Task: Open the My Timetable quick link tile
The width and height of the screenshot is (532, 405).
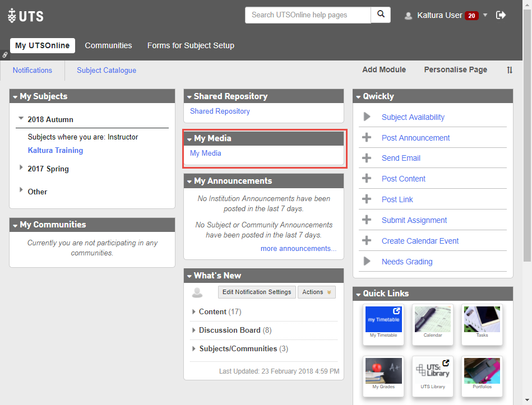Action: point(383,320)
